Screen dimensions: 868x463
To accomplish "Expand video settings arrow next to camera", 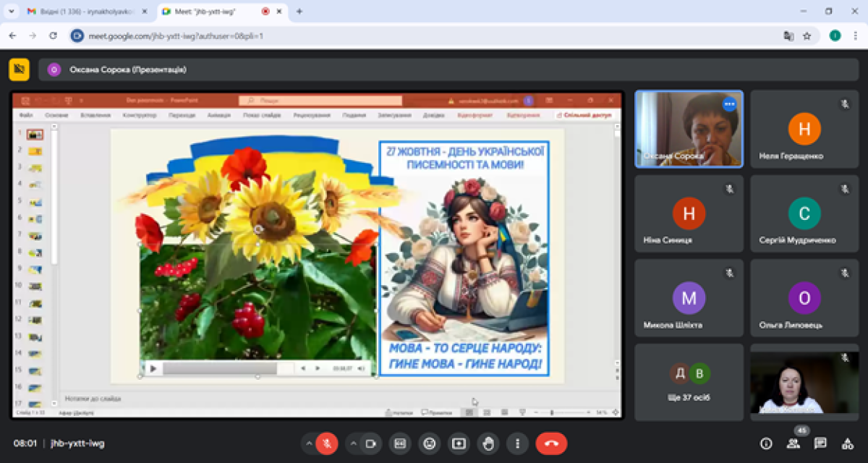I will (353, 443).
